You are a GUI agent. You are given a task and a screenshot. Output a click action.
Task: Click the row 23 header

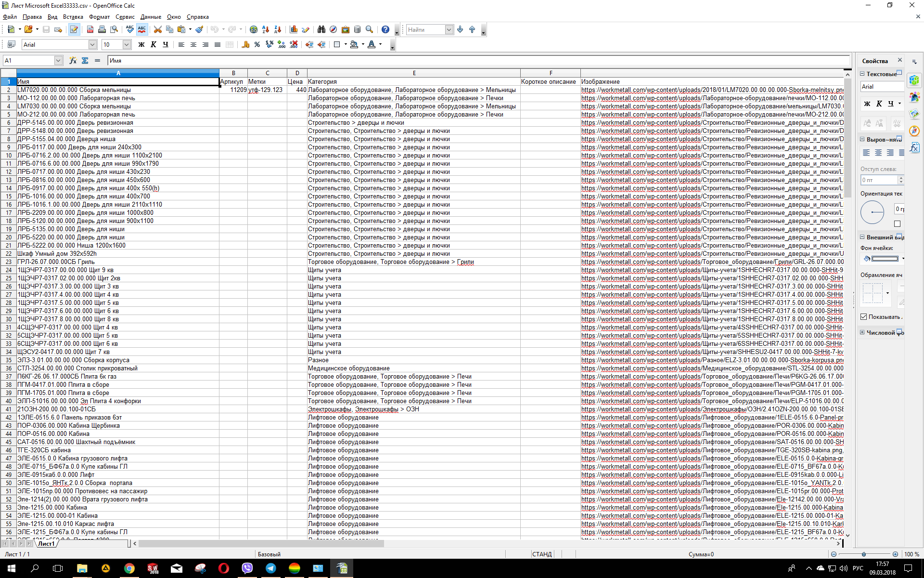point(9,262)
